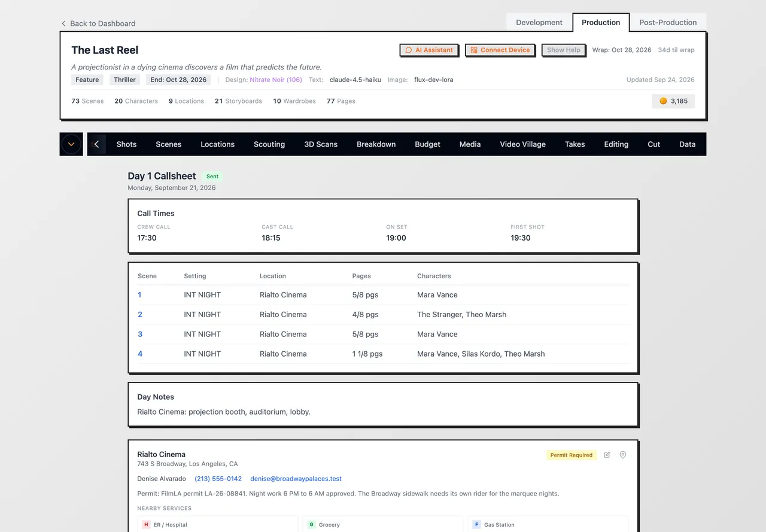Click the coin balance 3,185 badge
This screenshot has width=766, height=532.
point(673,101)
